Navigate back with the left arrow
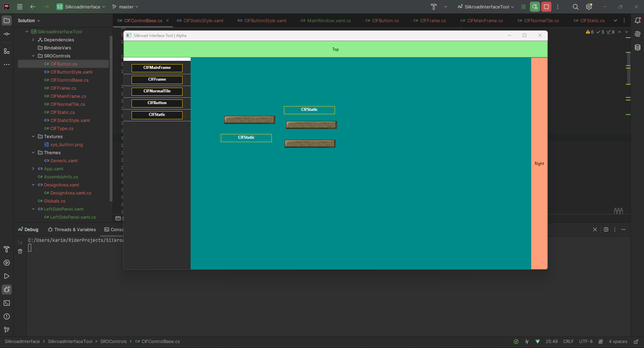This screenshot has height=348, width=644. [x=33, y=7]
